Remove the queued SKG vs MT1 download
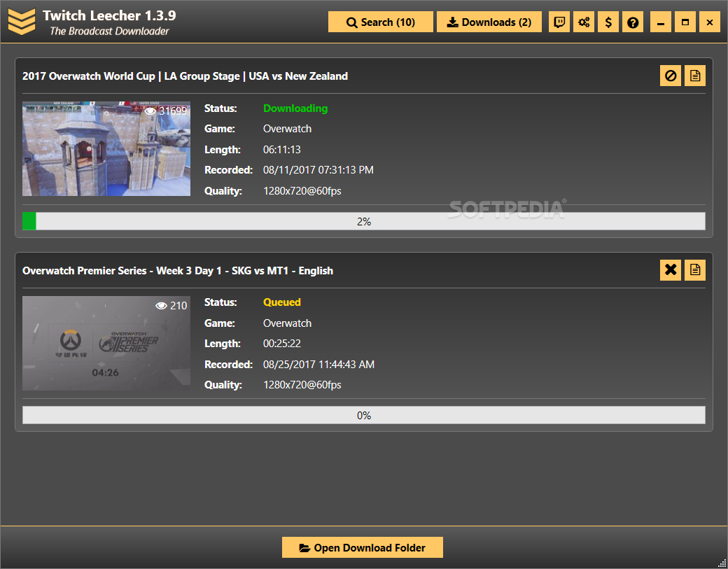728x569 pixels. click(671, 270)
